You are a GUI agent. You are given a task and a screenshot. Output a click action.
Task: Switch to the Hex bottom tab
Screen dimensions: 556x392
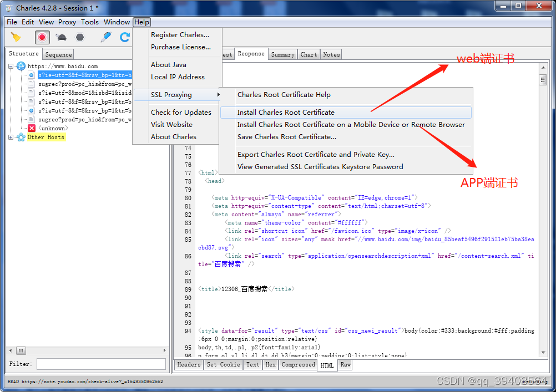point(271,364)
